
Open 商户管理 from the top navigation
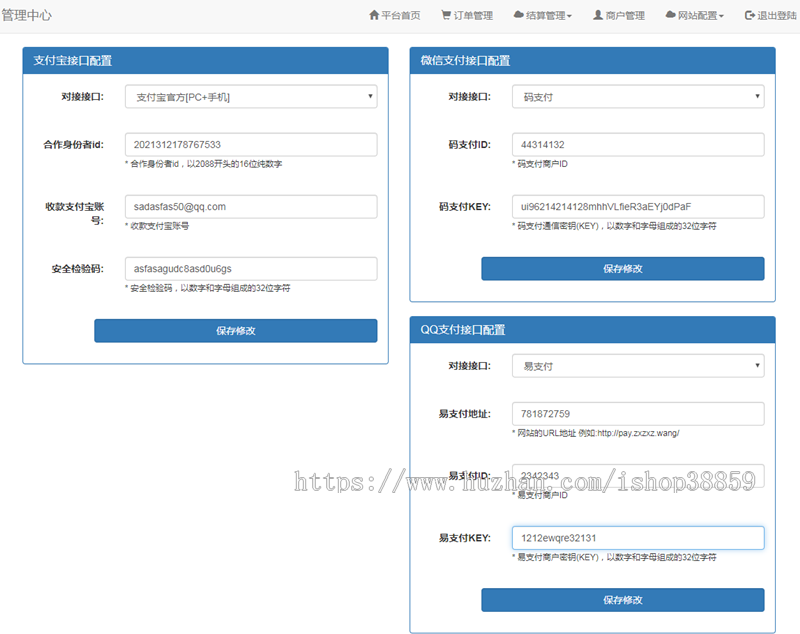coord(619,16)
